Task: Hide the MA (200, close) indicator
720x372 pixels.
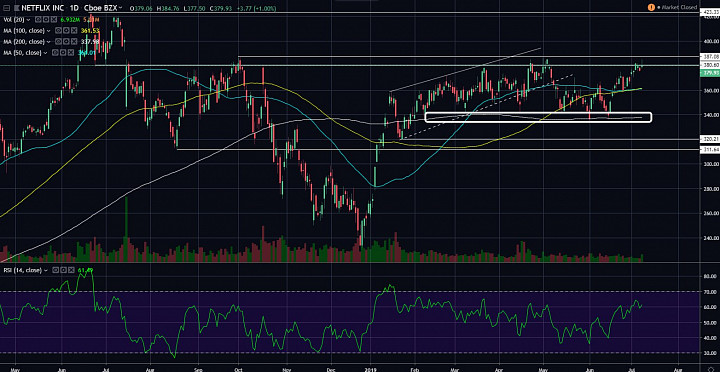Action: pyautogui.click(x=58, y=42)
